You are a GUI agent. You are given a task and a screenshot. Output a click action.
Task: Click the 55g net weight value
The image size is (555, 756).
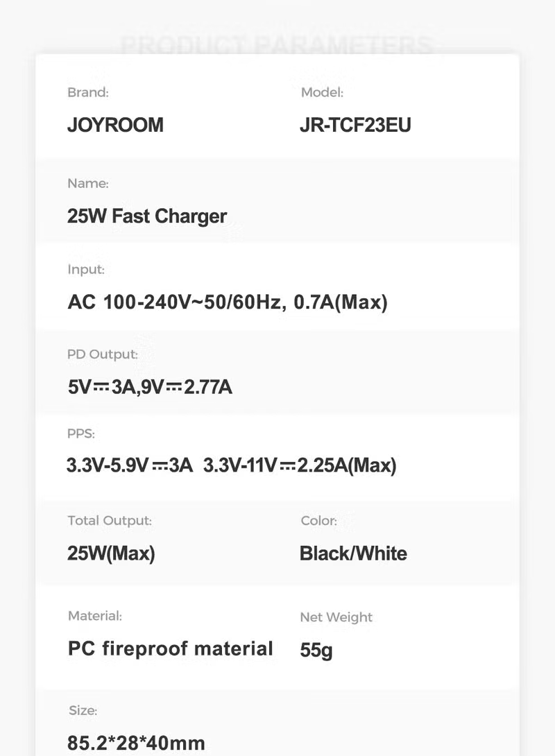[x=316, y=651]
